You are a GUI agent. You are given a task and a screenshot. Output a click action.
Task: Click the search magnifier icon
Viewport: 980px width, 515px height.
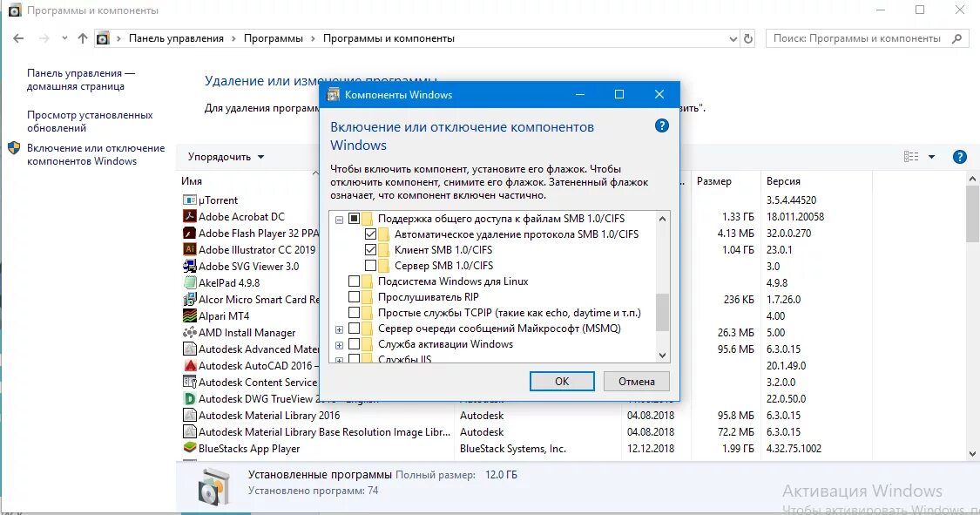(x=956, y=38)
